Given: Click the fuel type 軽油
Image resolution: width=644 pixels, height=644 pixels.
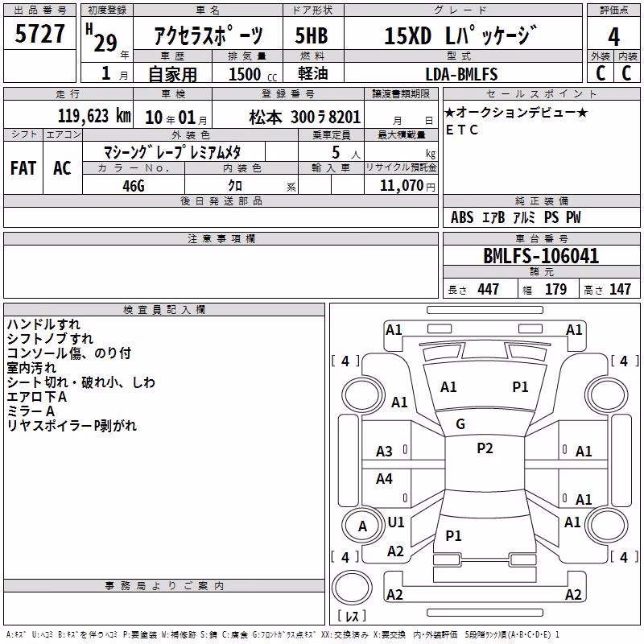Looking at the screenshot, I should pyautogui.click(x=313, y=73).
